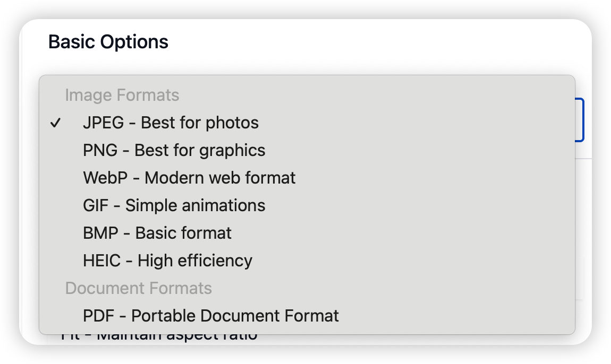Keep the currently checked photo format
Screen dimensions: 611x364
point(171,123)
